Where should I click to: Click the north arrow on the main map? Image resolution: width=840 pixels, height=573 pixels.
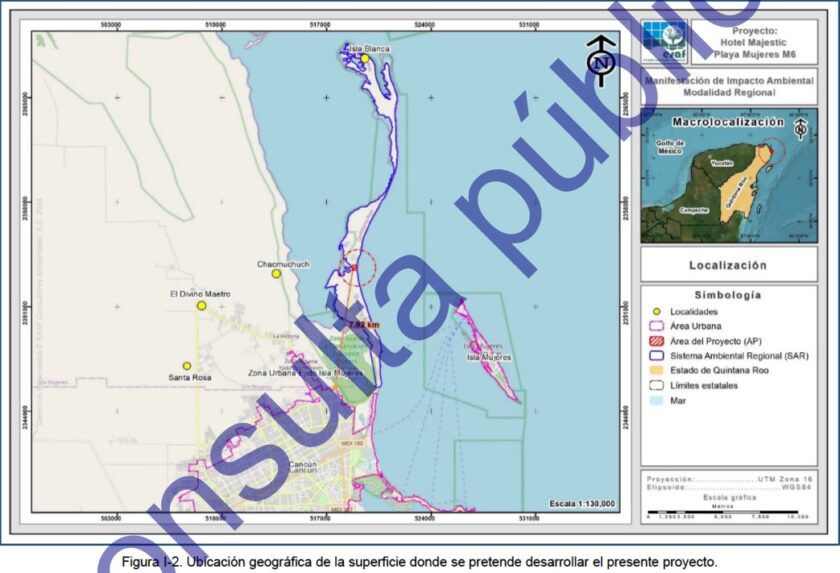click(600, 58)
